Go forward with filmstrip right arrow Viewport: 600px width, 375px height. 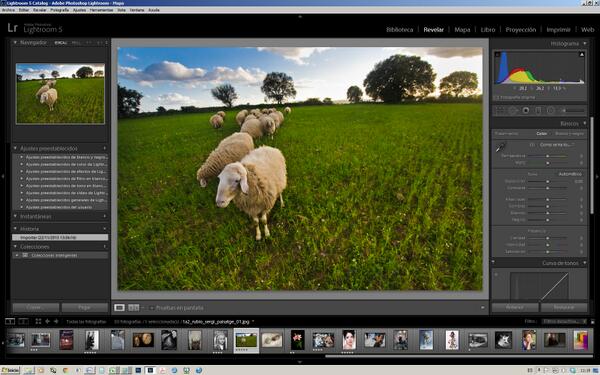point(56,321)
